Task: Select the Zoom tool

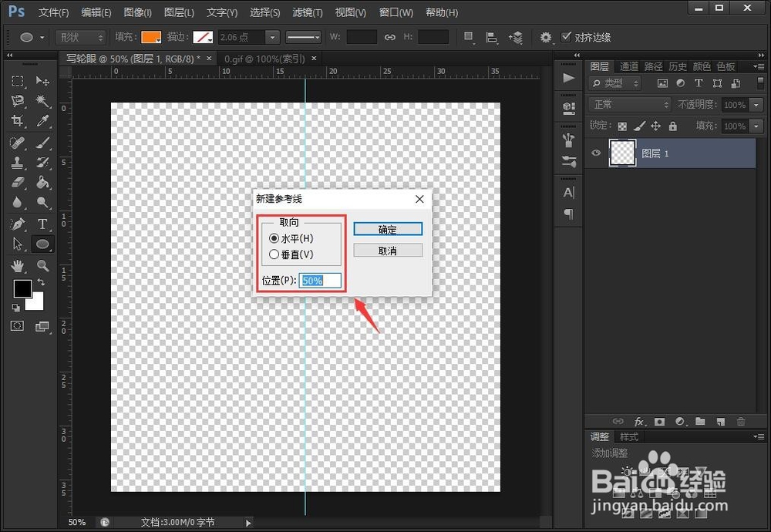Action: (x=42, y=266)
